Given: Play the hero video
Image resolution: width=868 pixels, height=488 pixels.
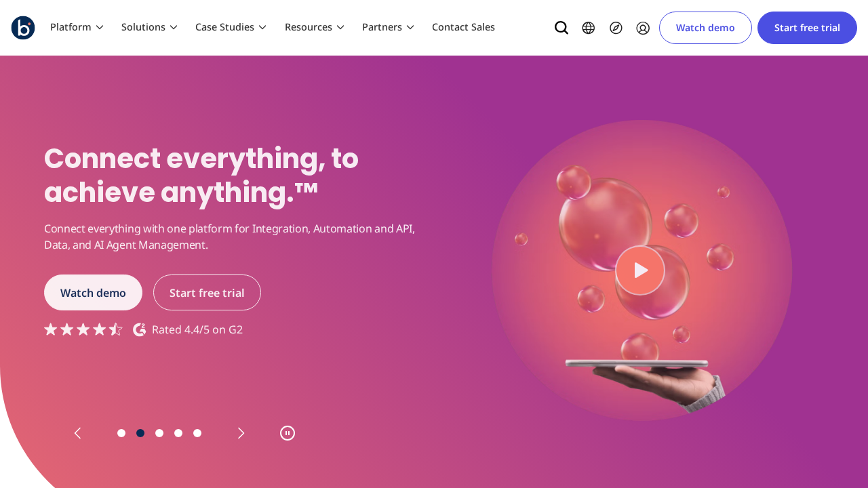Looking at the screenshot, I should [x=640, y=270].
